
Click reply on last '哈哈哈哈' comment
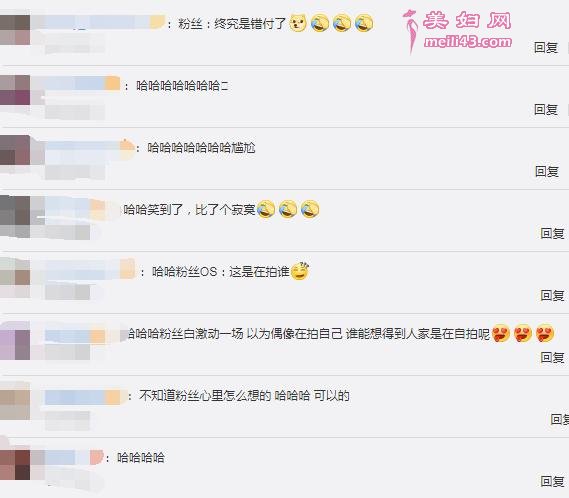tap(552, 482)
